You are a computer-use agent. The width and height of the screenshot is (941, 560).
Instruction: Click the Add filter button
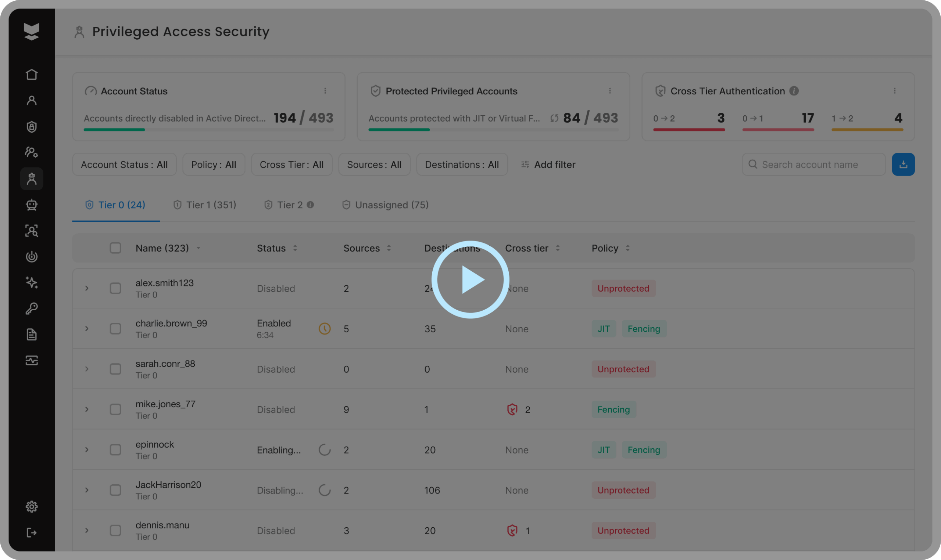548,165
